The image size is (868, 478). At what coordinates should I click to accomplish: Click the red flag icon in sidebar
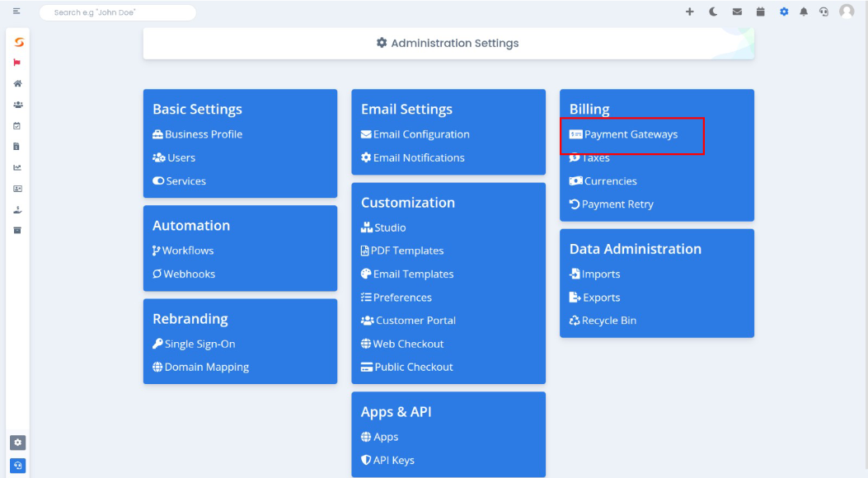click(17, 63)
